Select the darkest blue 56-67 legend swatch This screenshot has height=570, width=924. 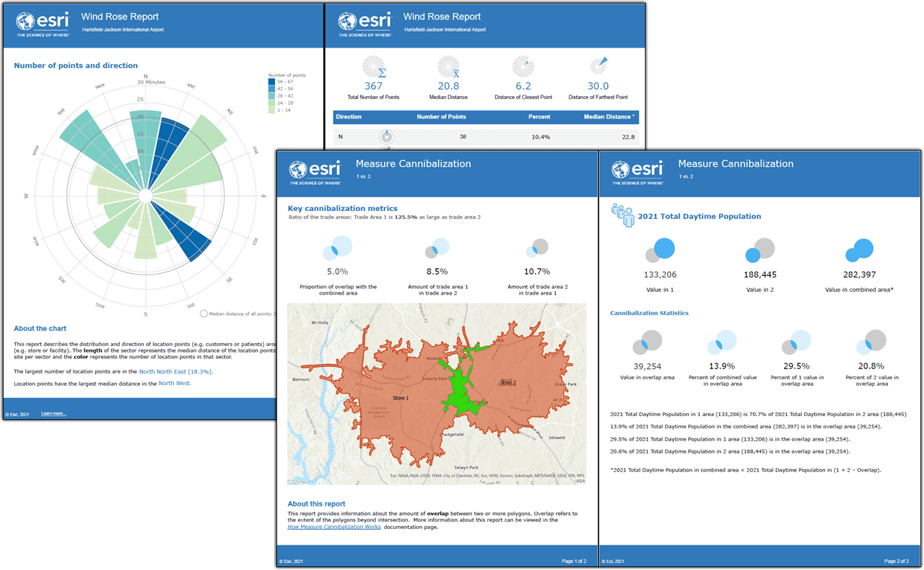272,82
